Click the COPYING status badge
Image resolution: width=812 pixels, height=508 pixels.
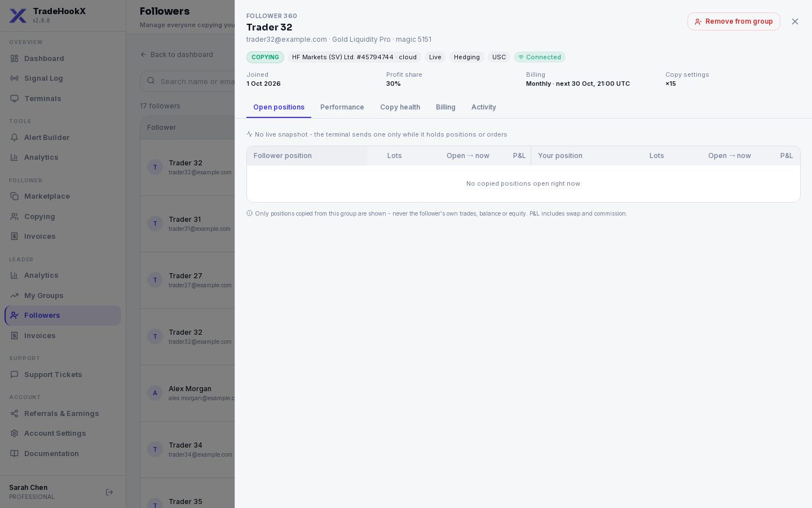(x=265, y=57)
